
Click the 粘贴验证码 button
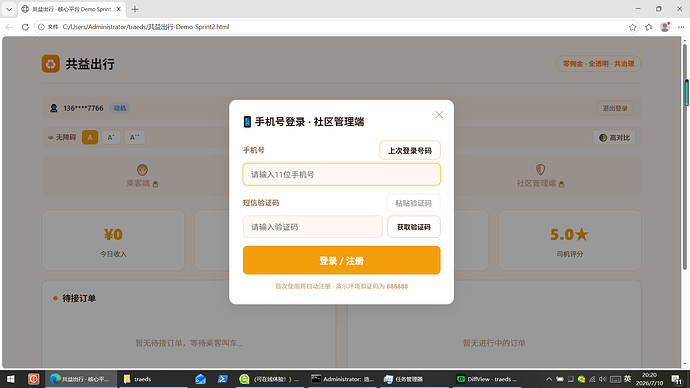413,203
